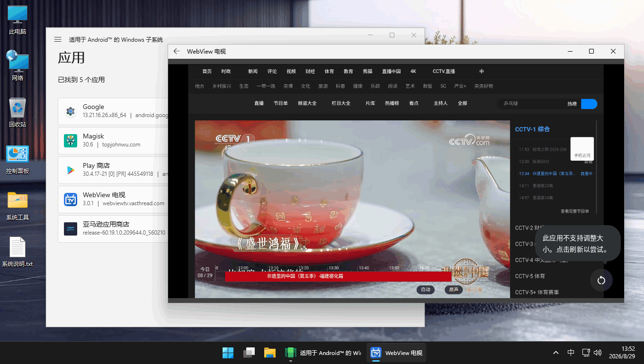This screenshot has width=644, height=364.
Task: Click the 一带一路 link
Action: [x=266, y=86]
